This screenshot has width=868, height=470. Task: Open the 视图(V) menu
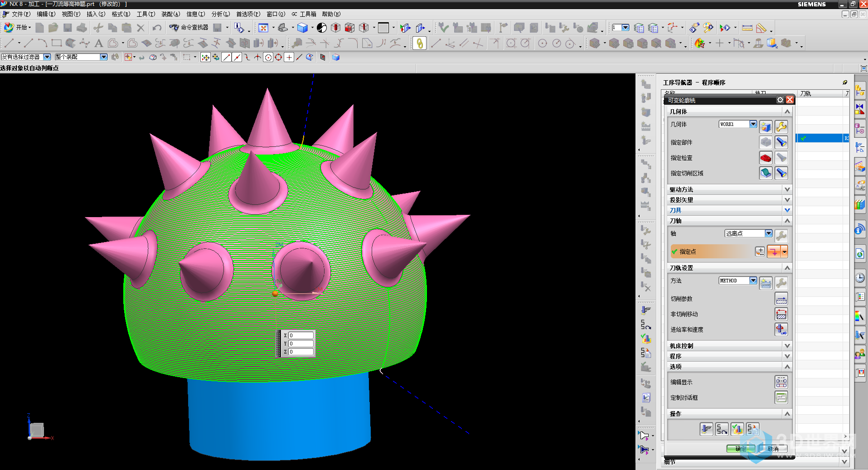coord(71,14)
